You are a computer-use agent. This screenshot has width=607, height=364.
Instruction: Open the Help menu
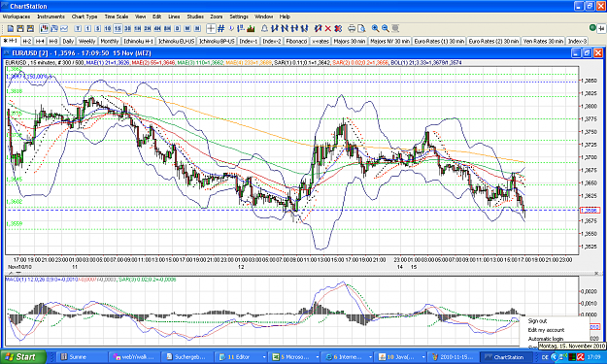(285, 17)
